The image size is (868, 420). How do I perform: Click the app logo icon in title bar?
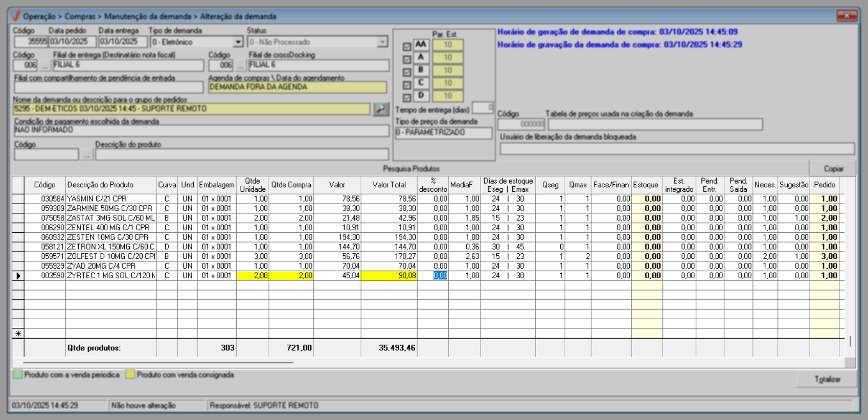click(x=16, y=16)
